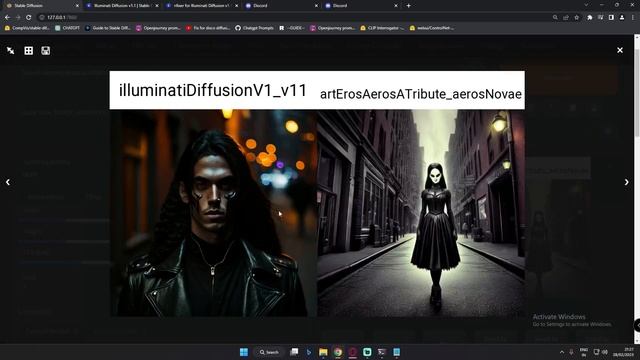Open the Chrome profile menu
640x360 pixels.
tap(622, 18)
